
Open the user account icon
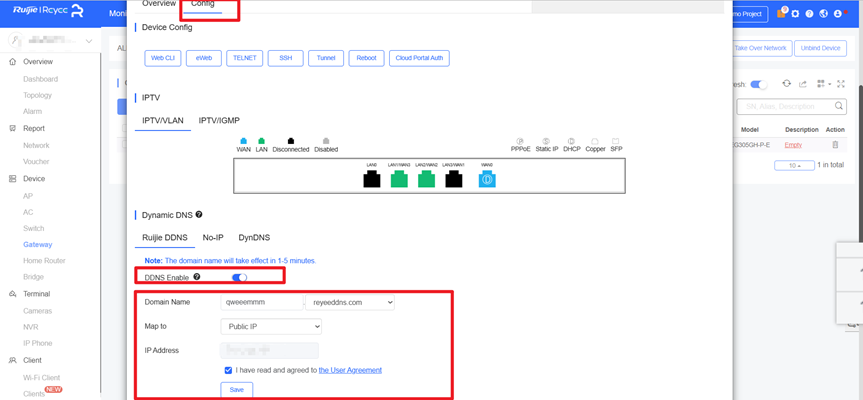click(838, 14)
